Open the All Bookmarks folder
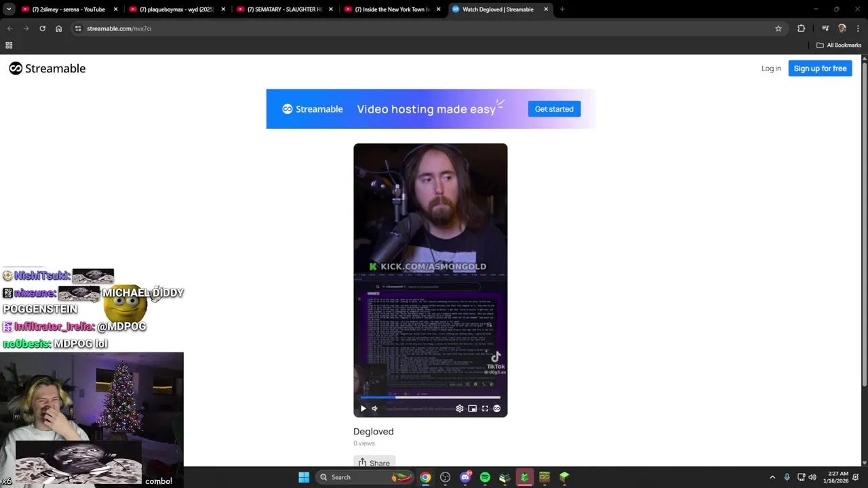This screenshot has width=868, height=488. pyautogui.click(x=839, y=45)
